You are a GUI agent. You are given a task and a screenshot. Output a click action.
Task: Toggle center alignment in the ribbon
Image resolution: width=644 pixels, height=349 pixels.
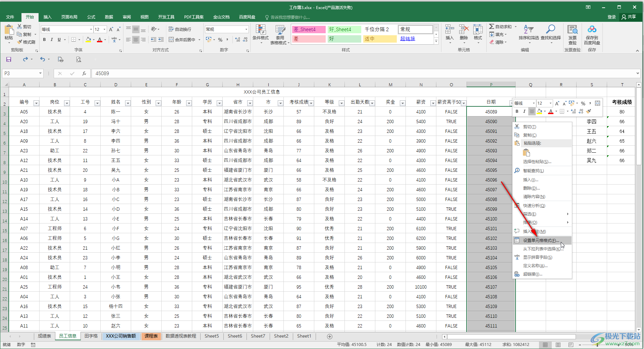[136, 40]
